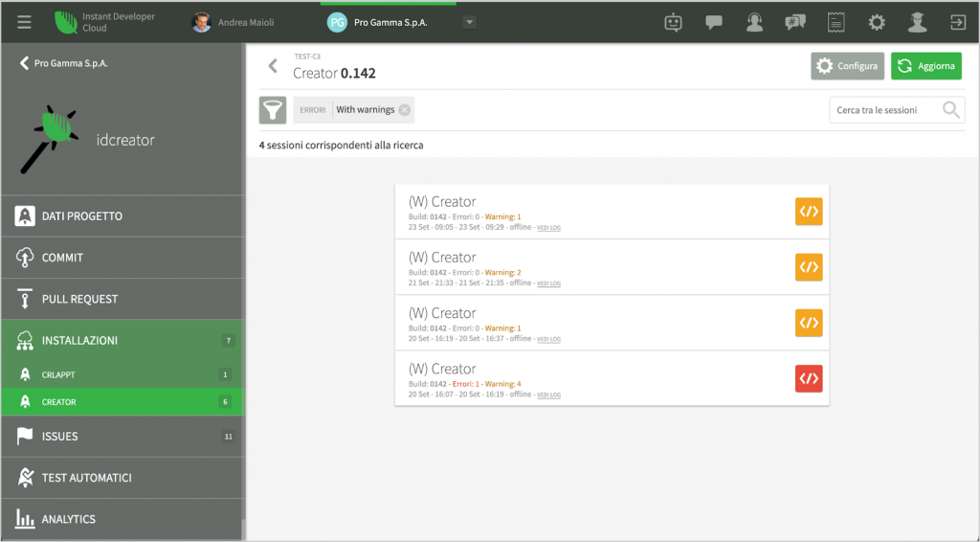Click the Issues flag icon
Viewport: 980px width, 542px height.
click(x=25, y=437)
